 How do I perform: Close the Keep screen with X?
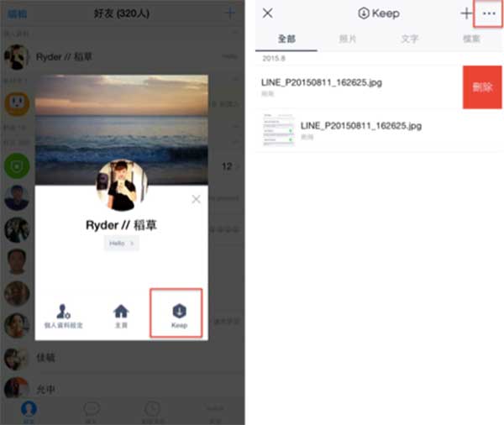[x=268, y=13]
